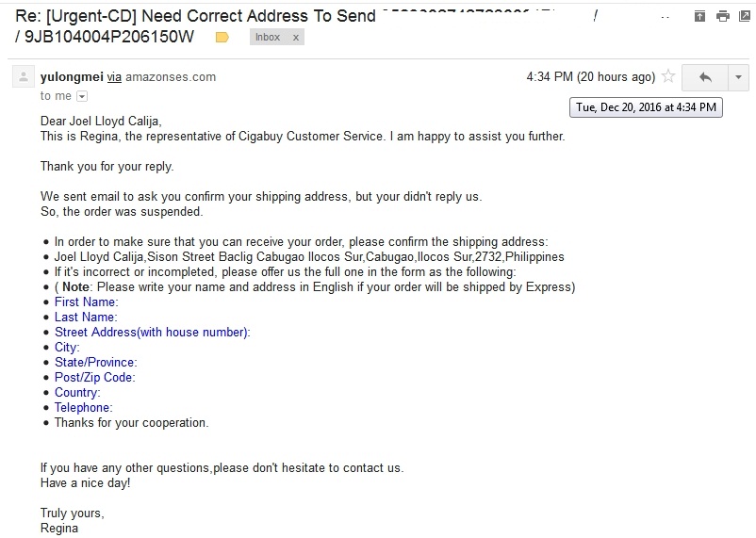Expand message details next to "to me"
This screenshot has height=538, width=756.
coord(81,96)
